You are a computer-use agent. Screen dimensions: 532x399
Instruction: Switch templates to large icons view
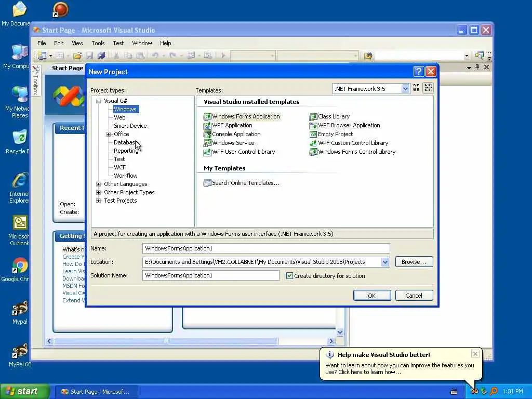coord(417,88)
